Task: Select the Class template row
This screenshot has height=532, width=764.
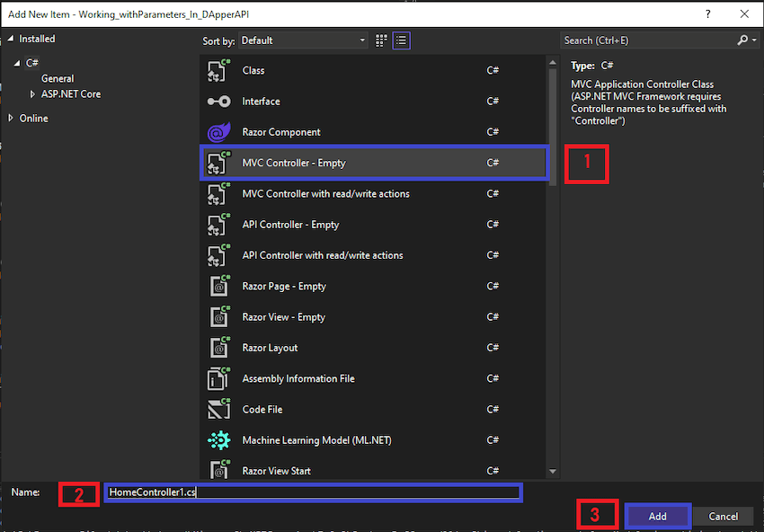Action: tap(373, 70)
